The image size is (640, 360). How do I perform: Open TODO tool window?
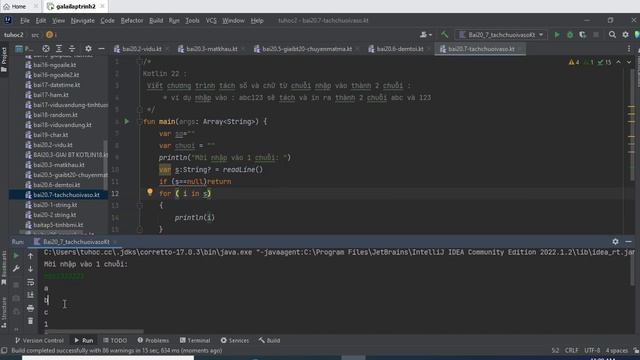point(115,340)
